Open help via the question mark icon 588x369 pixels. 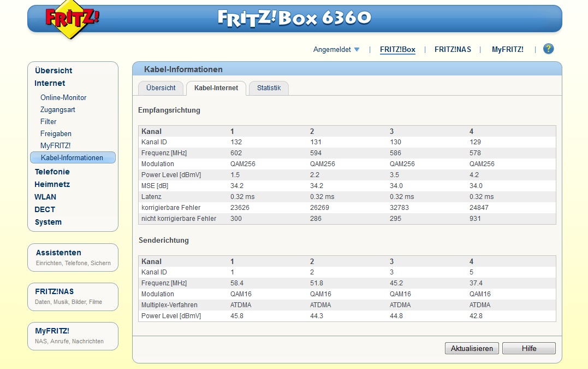coord(548,49)
